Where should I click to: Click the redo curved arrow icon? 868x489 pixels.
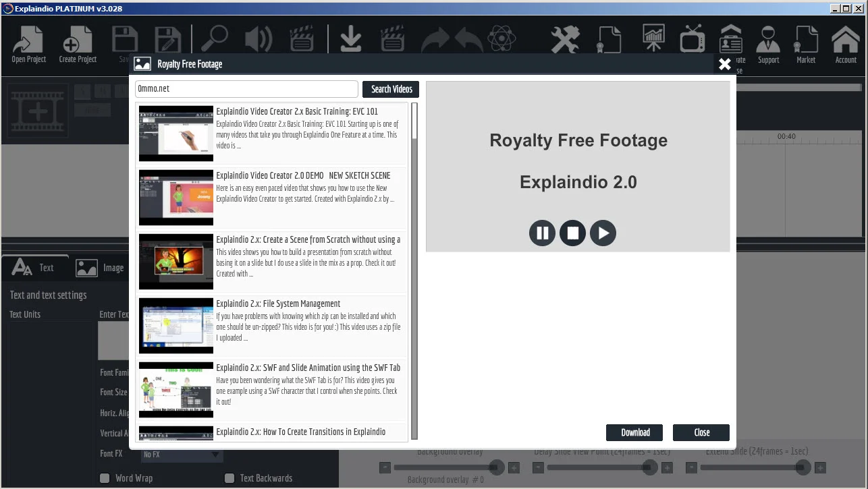click(435, 40)
